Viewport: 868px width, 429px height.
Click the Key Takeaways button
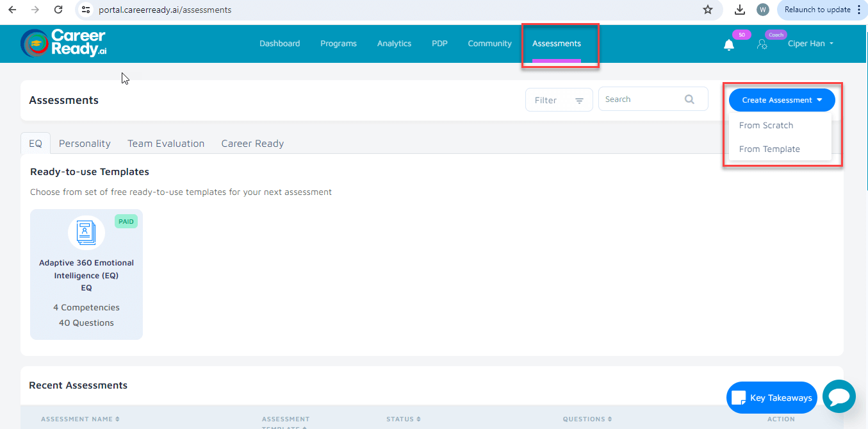coord(771,396)
